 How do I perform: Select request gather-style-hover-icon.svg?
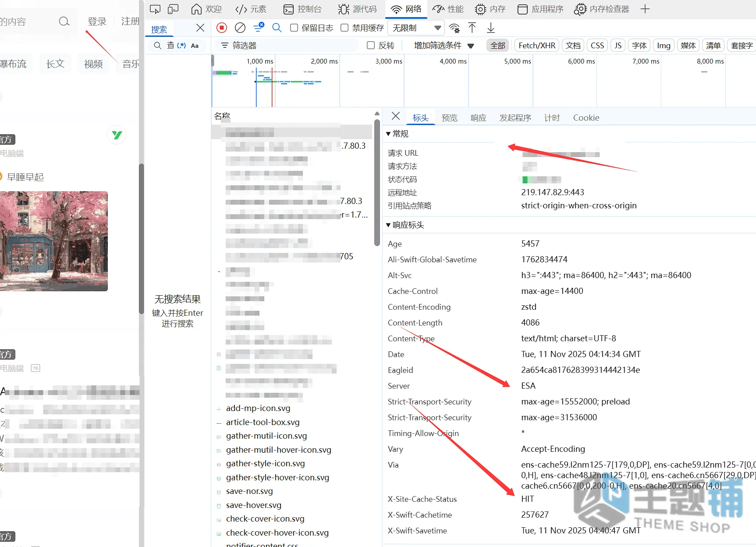[277, 478]
